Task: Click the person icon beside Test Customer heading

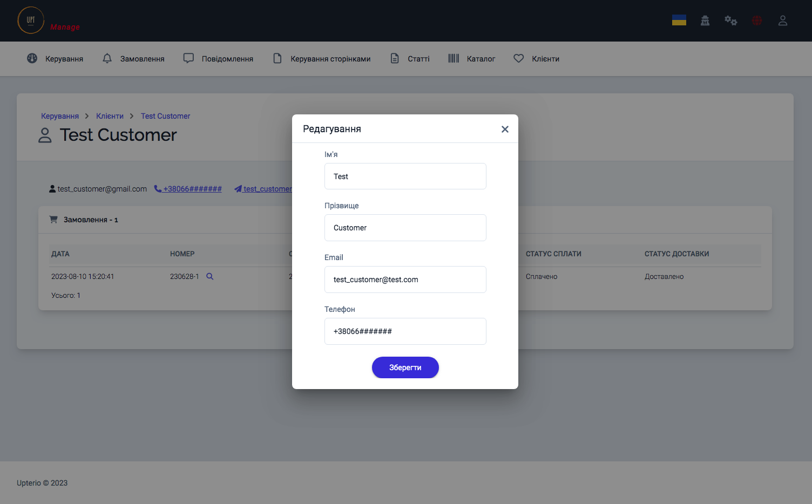Action: (45, 135)
